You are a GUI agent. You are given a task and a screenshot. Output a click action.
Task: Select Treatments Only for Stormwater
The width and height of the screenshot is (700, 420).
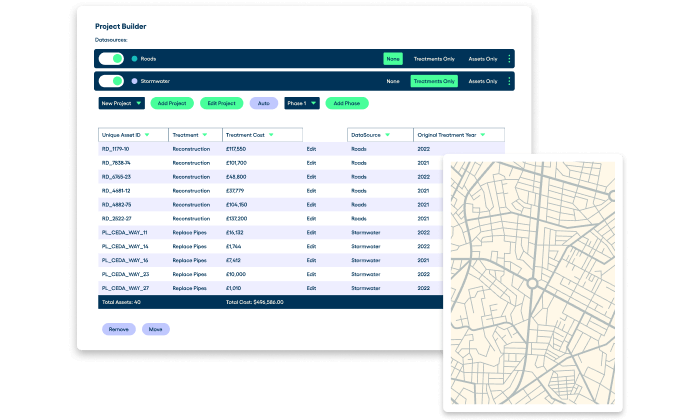click(434, 81)
